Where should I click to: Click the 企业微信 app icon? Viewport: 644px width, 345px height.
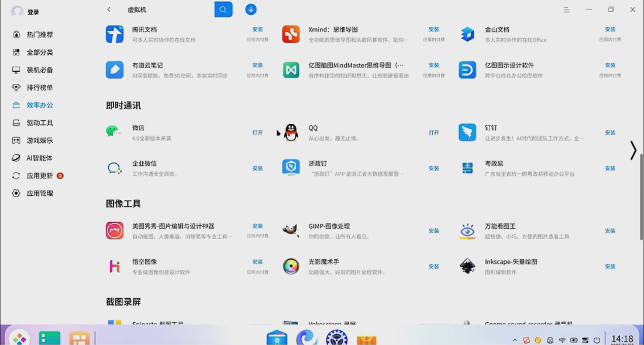[x=115, y=168]
